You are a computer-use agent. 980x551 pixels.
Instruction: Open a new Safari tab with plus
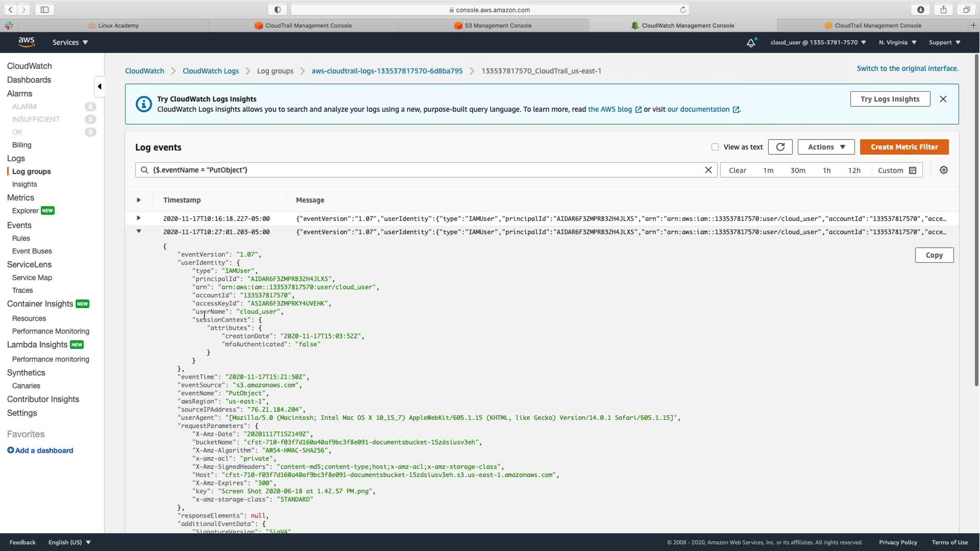(973, 25)
